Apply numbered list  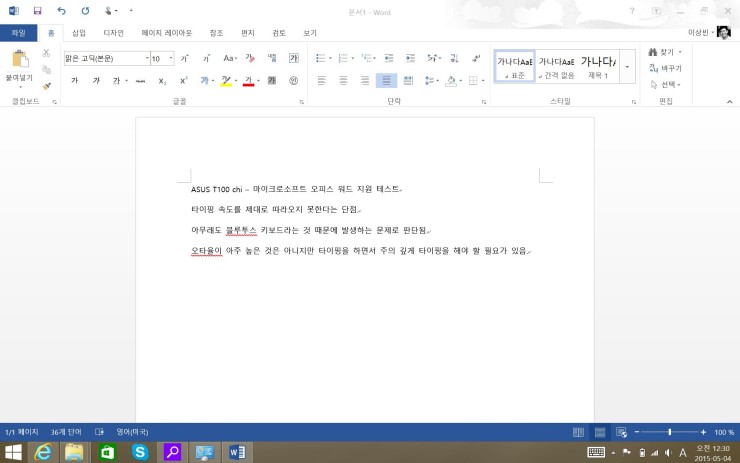pos(343,58)
